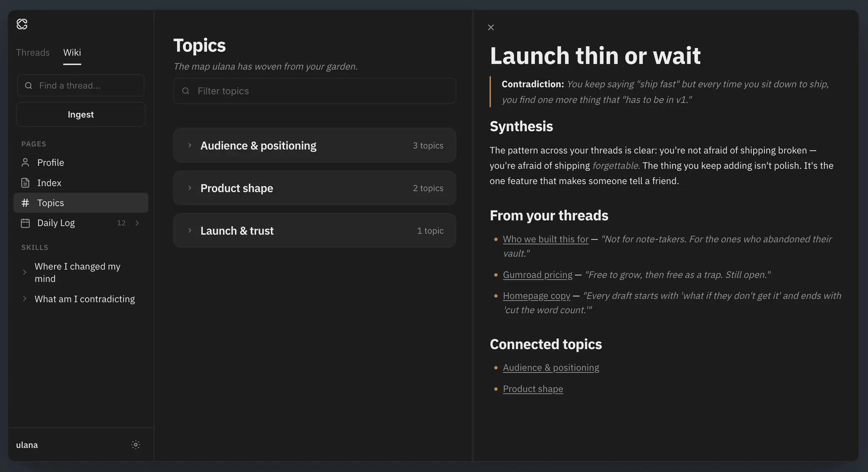868x472 pixels.
Task: Follow the Audience & positioning connected topic link
Action: pyautogui.click(x=551, y=367)
